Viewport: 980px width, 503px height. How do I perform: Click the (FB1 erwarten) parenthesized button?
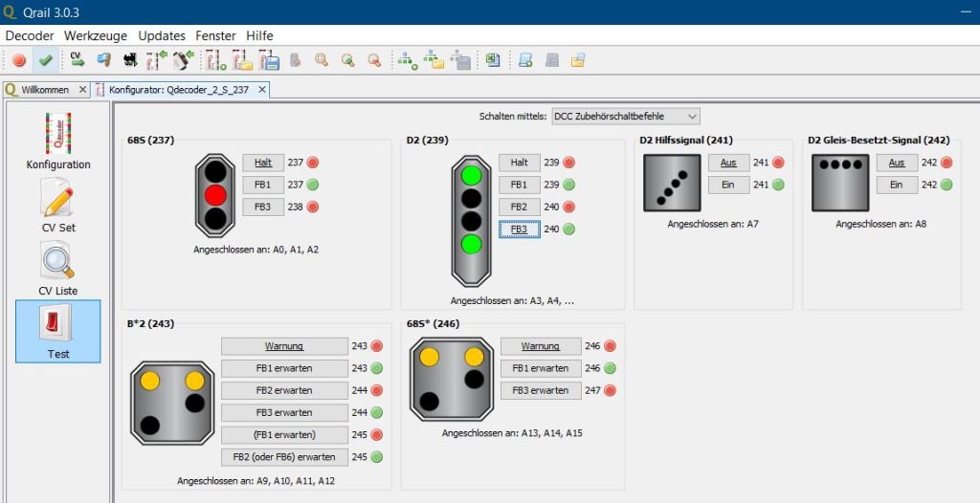click(x=284, y=435)
